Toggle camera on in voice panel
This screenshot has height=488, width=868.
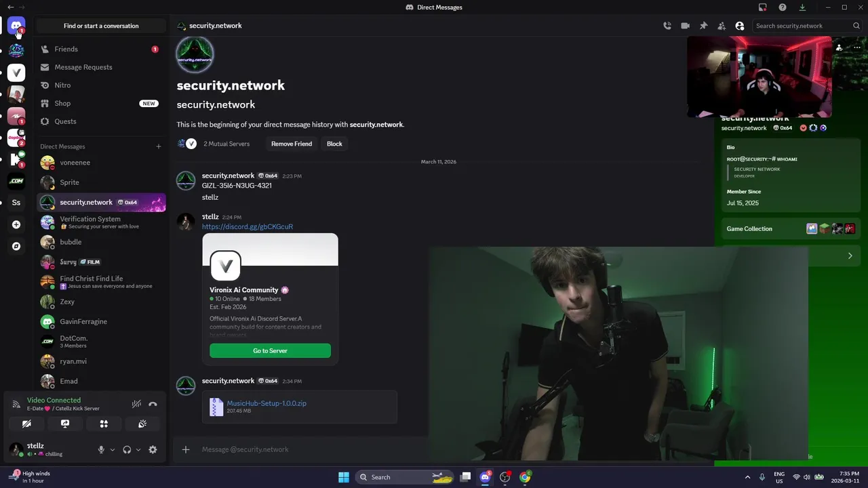pyautogui.click(x=26, y=424)
